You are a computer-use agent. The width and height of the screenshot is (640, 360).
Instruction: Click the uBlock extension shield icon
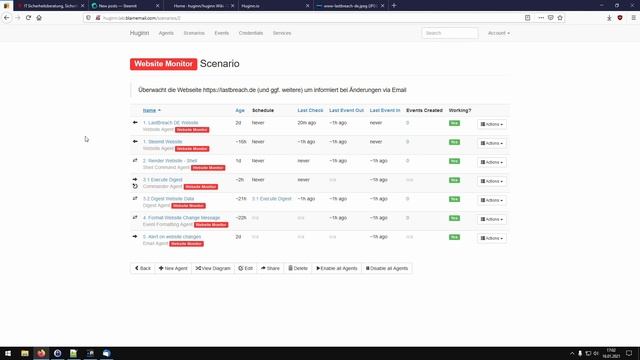tap(620, 18)
